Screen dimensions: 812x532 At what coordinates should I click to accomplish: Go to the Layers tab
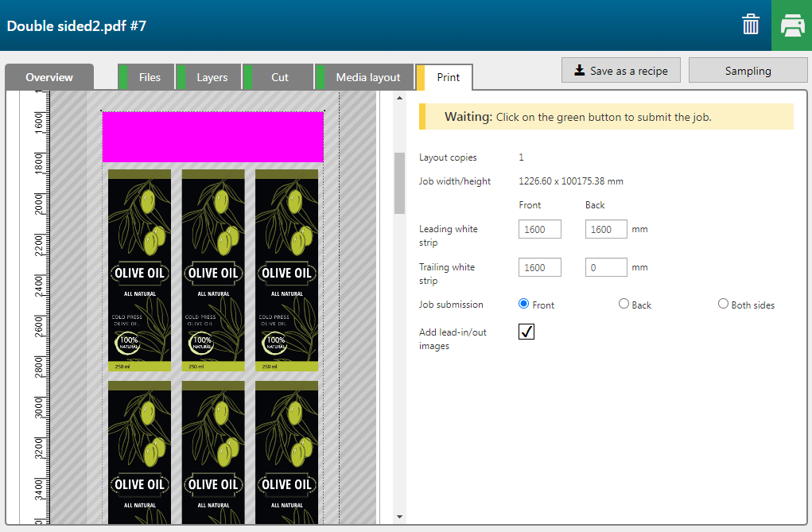click(x=212, y=77)
